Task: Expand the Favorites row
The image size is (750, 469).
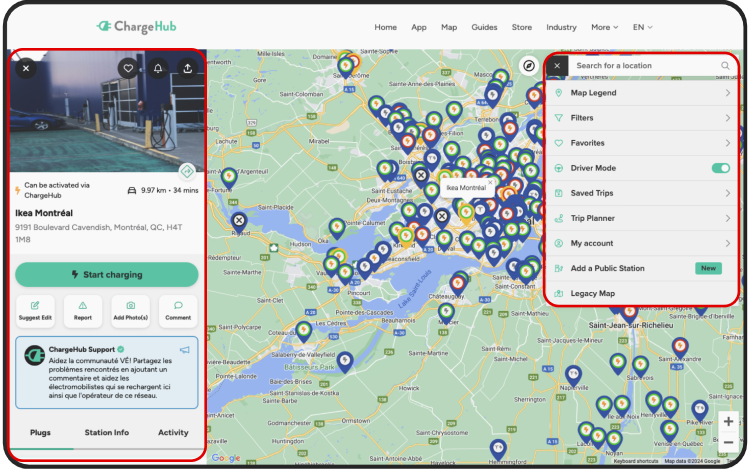Action: 641,143
